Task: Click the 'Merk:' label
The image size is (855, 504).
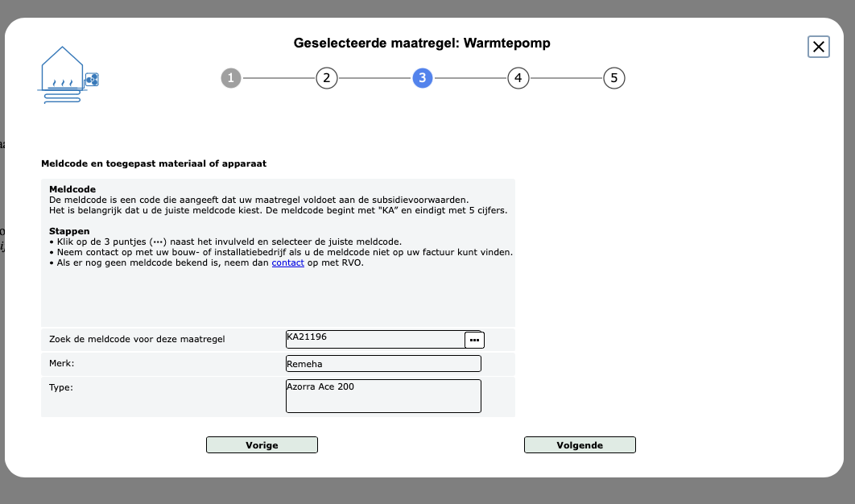Action: point(61,364)
